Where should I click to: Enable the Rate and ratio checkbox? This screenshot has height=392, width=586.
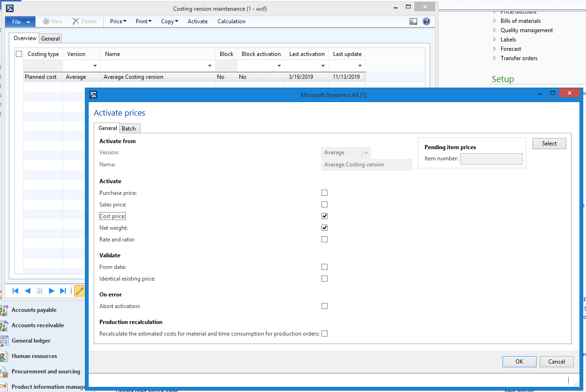point(325,239)
